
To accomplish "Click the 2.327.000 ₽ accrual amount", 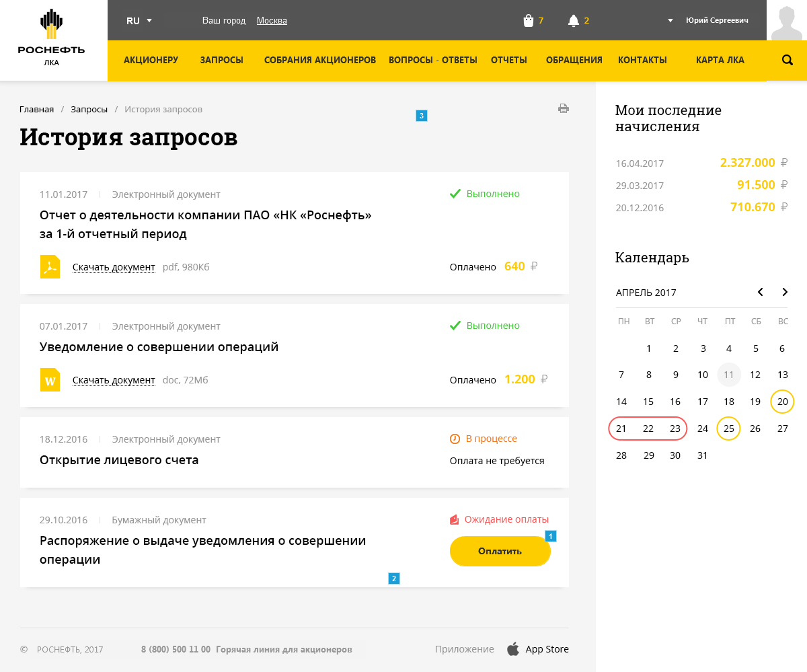I will click(753, 163).
